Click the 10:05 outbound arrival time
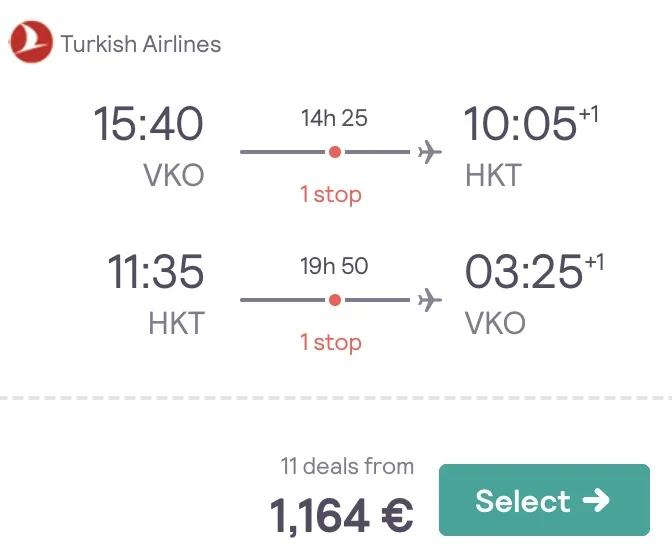Viewport: 672px width, 558px height. pyautogui.click(x=521, y=124)
